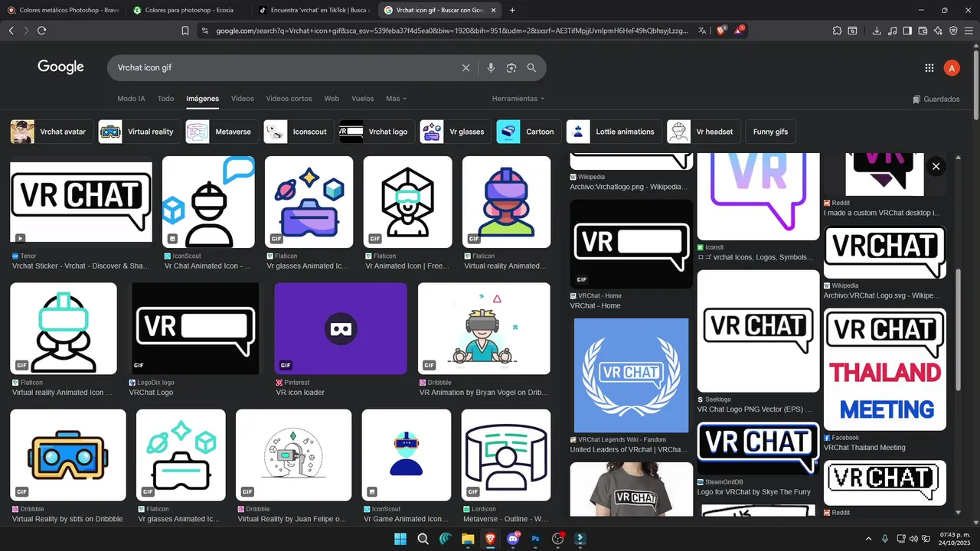The image size is (980, 551).
Task: Start voice search with microphone icon
Action: coord(491,68)
